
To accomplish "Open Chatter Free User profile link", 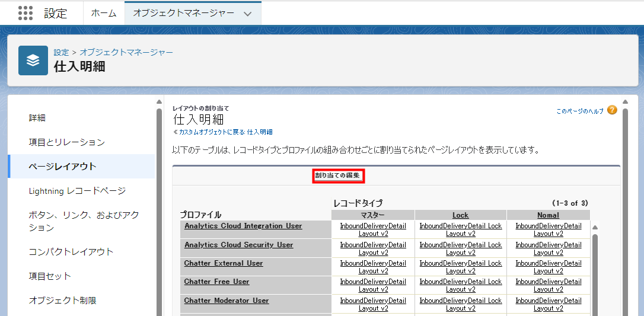I will [x=216, y=282].
